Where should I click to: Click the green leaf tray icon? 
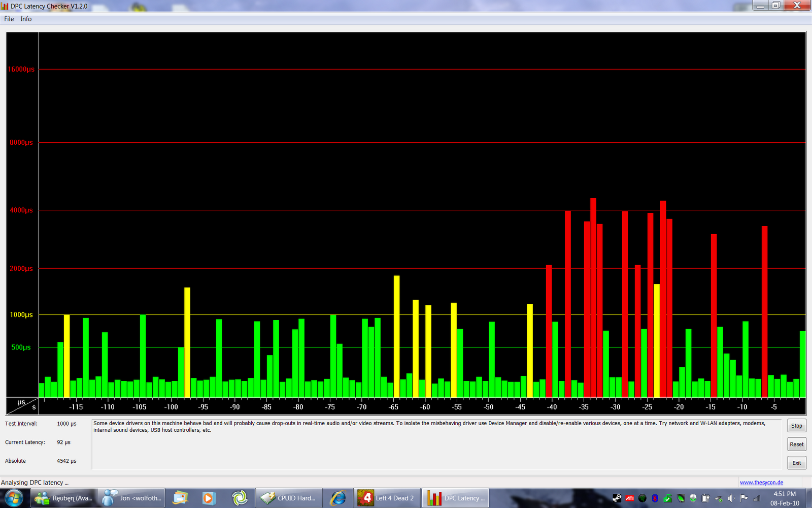(681, 498)
